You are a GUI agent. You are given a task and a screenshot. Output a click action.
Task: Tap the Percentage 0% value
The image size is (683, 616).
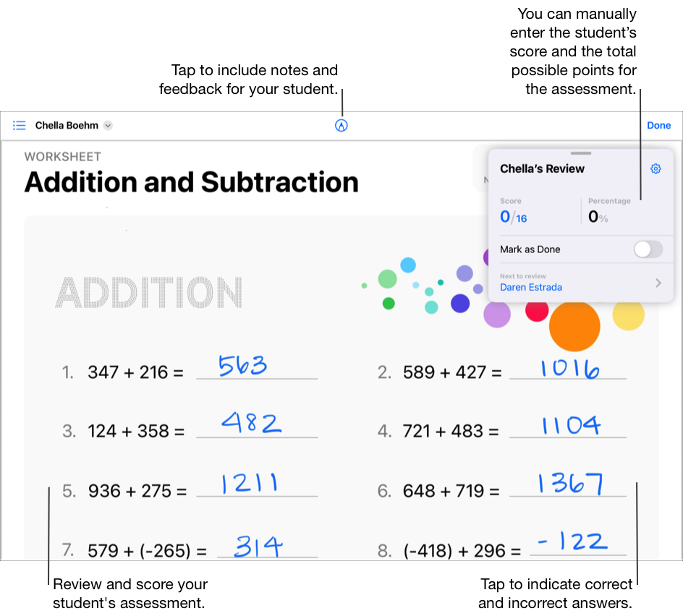click(597, 216)
